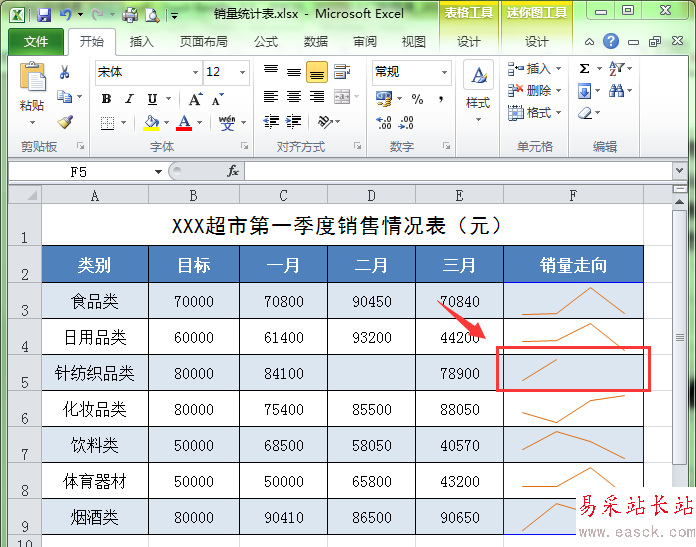Apply comma style number format
Screen dimensions: 696x547
point(441,99)
